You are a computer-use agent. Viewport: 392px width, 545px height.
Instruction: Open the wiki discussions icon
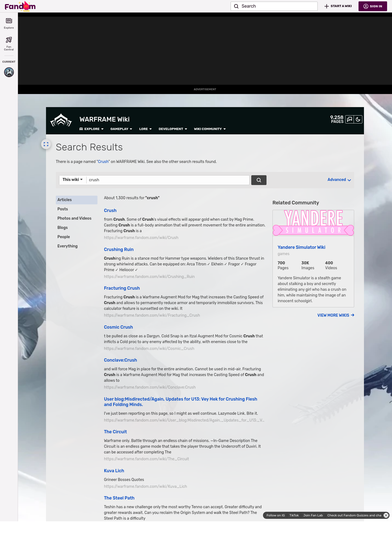click(350, 119)
